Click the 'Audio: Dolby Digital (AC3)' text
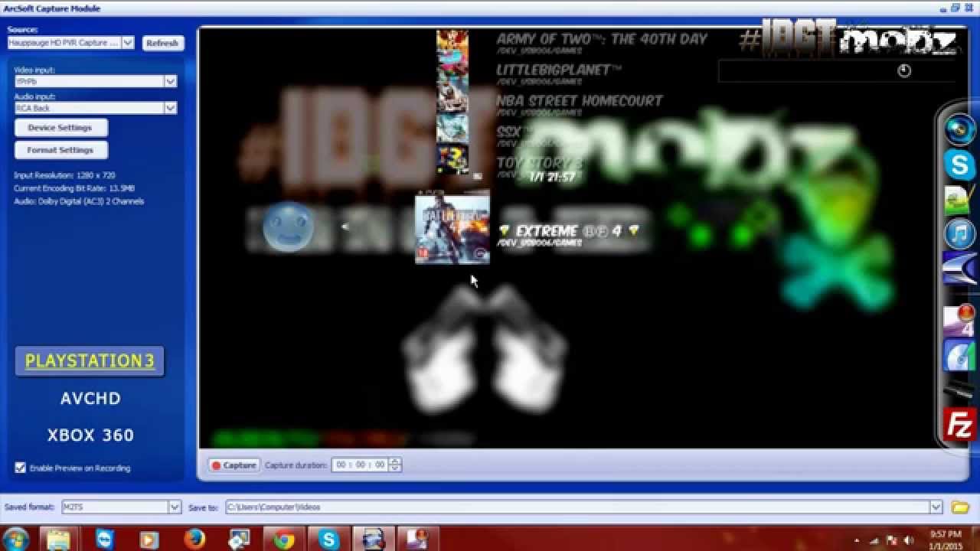 [79, 201]
